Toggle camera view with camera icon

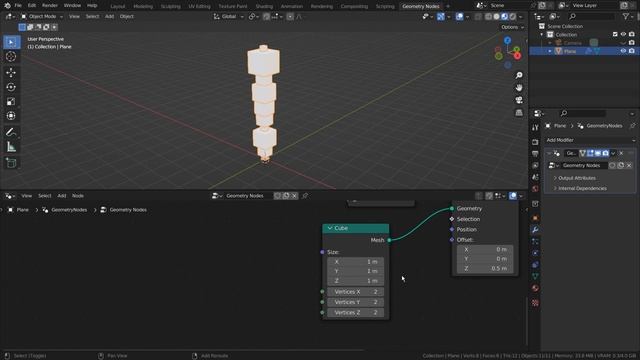519,100
